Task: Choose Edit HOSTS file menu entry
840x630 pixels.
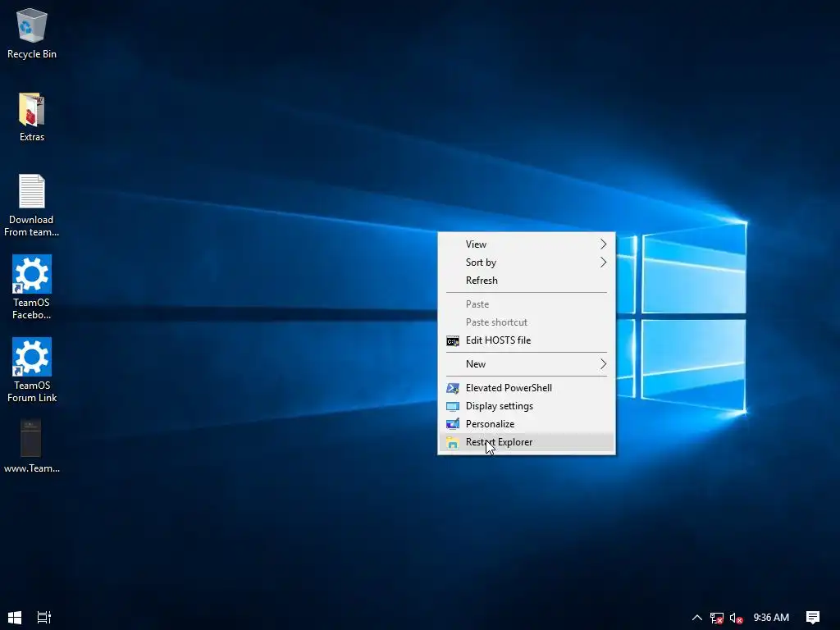Action: click(x=527, y=340)
